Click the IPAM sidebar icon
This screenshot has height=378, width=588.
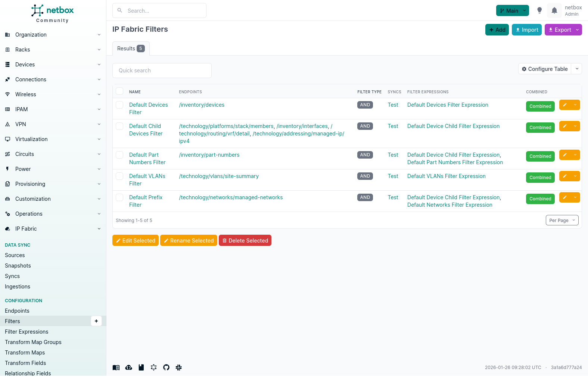[x=7, y=109]
